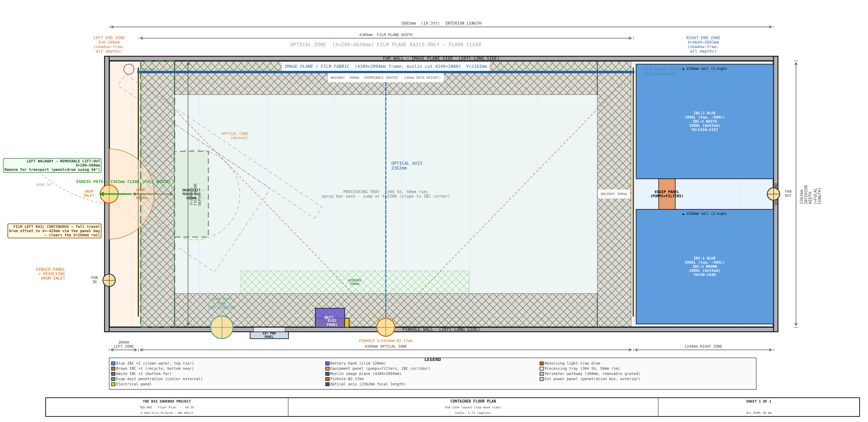
Task: Click the 'ALL DIMS IN mm' note
Action: pos(759,413)
